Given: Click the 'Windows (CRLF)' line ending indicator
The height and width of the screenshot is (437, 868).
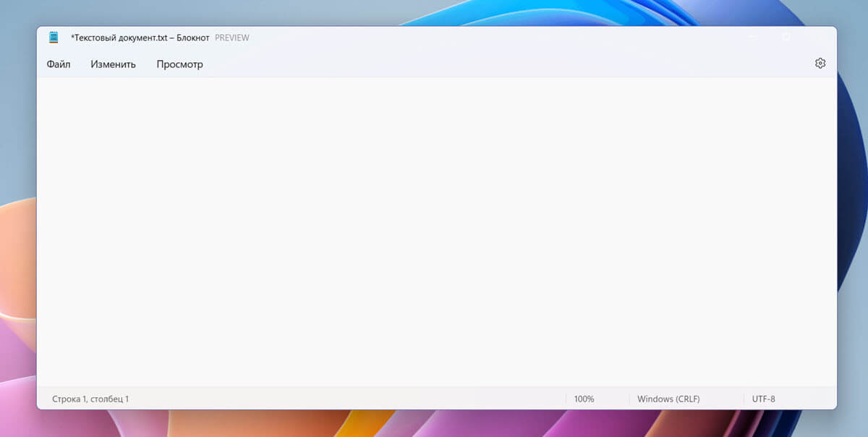Looking at the screenshot, I should [x=668, y=399].
